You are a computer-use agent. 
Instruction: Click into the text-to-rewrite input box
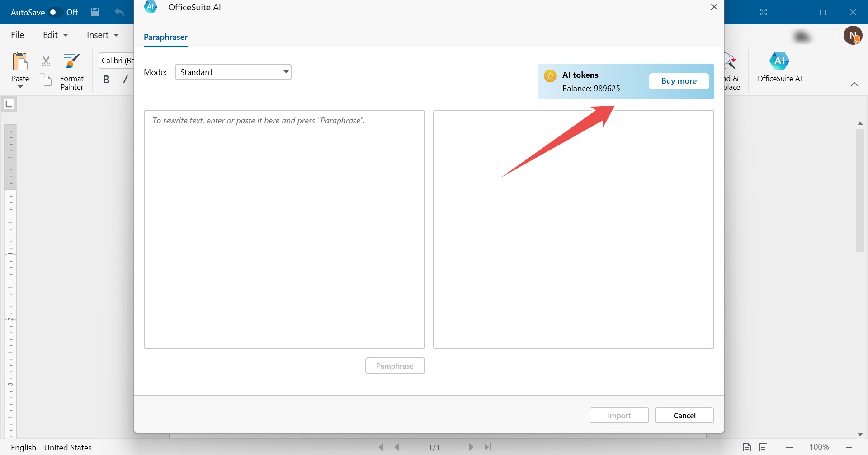pos(284,230)
